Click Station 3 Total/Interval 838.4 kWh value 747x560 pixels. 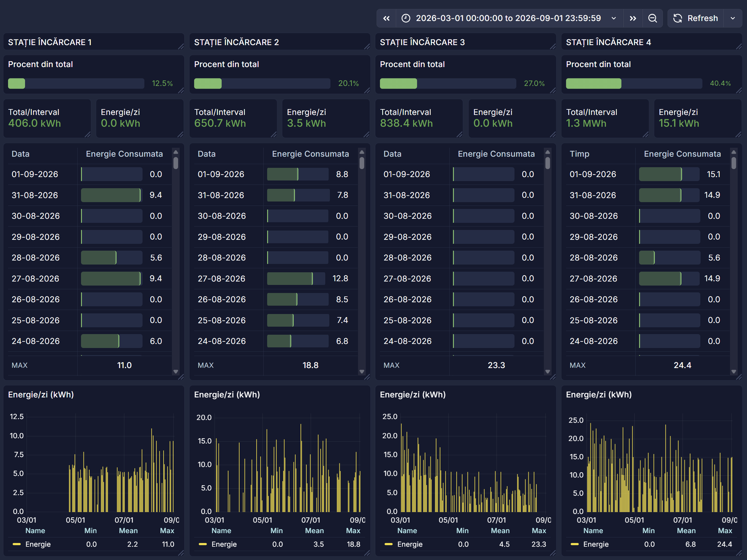pyautogui.click(x=406, y=123)
